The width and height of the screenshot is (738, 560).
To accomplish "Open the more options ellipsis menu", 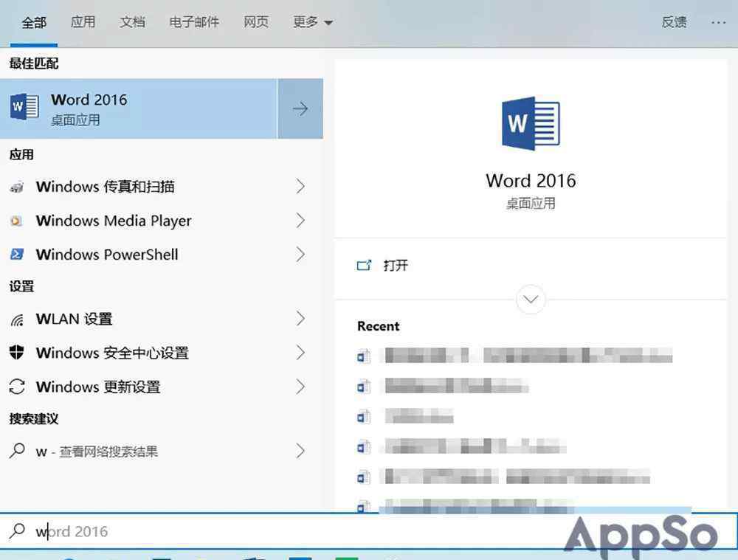I will coord(718,22).
